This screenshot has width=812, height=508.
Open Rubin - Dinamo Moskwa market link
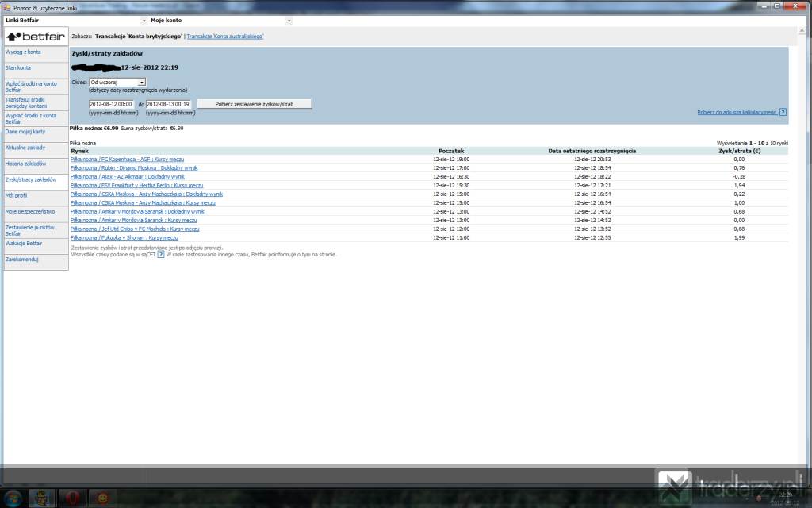click(x=134, y=168)
